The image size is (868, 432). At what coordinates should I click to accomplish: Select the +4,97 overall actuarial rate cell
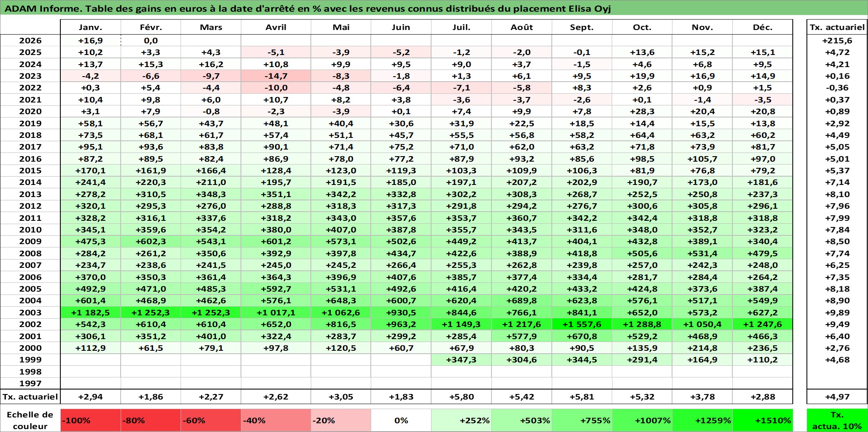[x=837, y=397]
